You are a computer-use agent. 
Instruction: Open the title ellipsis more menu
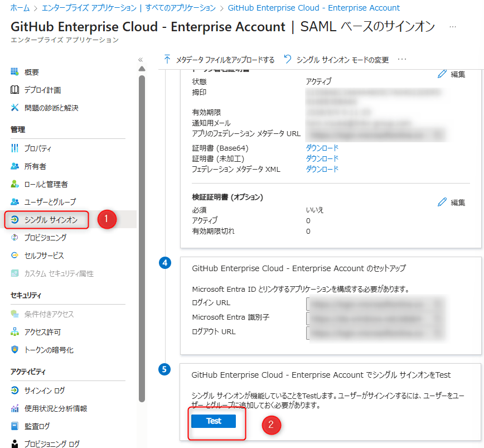(x=453, y=27)
